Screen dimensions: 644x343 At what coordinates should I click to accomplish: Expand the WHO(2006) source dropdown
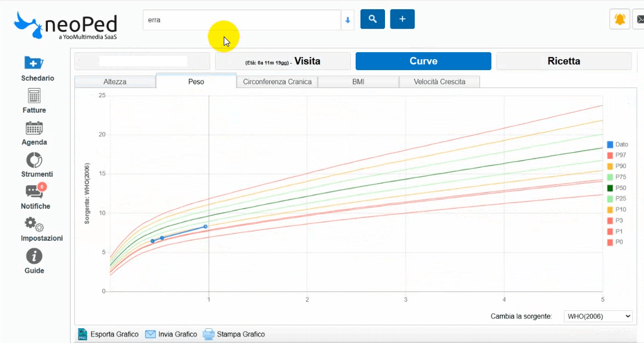click(x=598, y=316)
